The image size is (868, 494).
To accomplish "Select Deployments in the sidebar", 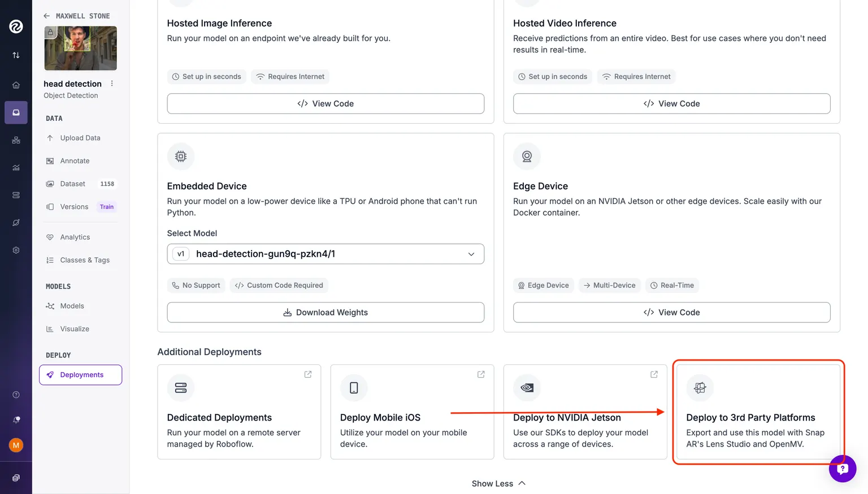I will (x=80, y=375).
